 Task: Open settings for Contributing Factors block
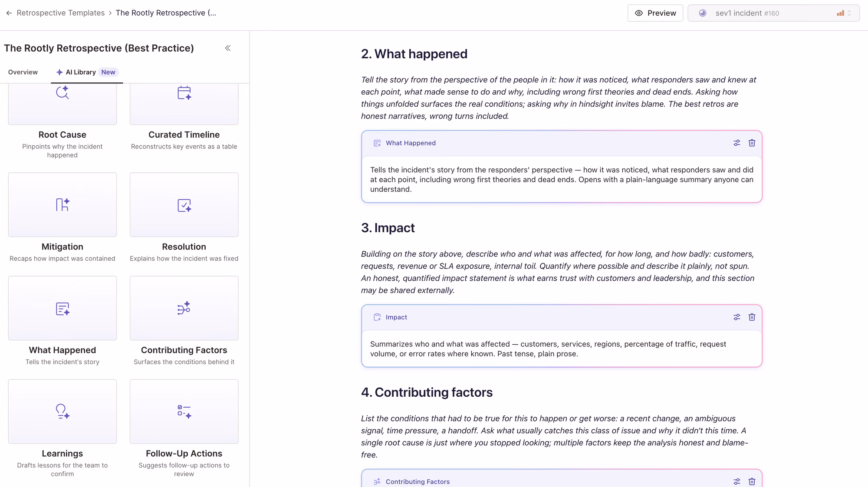[737, 481]
